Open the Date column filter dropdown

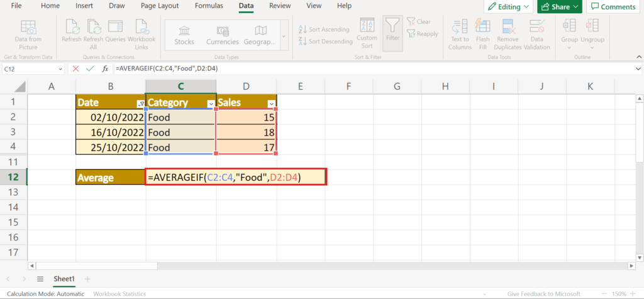click(140, 104)
